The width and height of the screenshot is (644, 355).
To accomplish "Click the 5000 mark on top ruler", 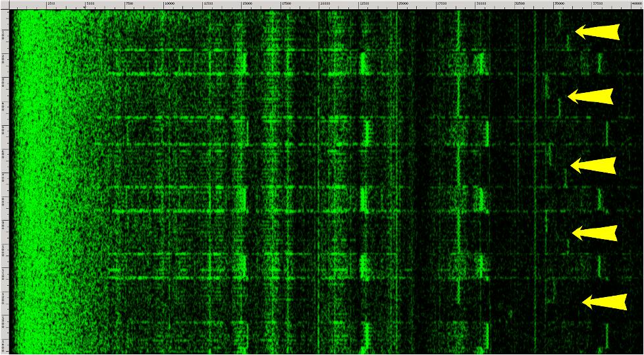I will click(90, 4).
